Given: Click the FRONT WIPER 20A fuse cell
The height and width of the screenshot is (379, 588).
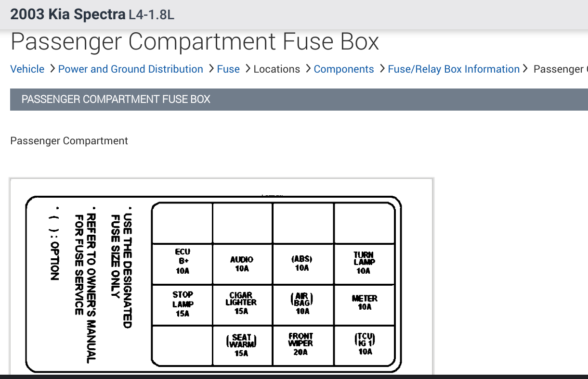Looking at the screenshot, I should [302, 345].
